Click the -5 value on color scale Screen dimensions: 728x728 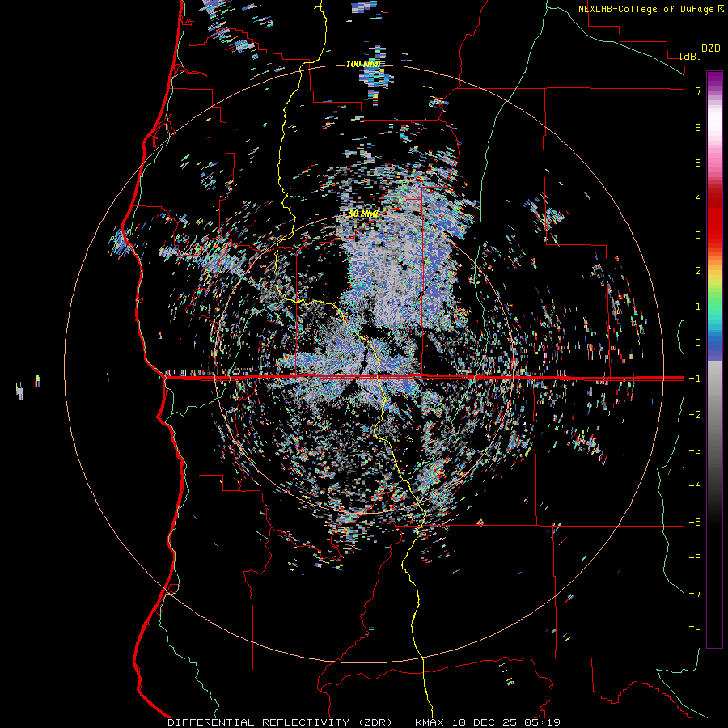[x=695, y=523]
